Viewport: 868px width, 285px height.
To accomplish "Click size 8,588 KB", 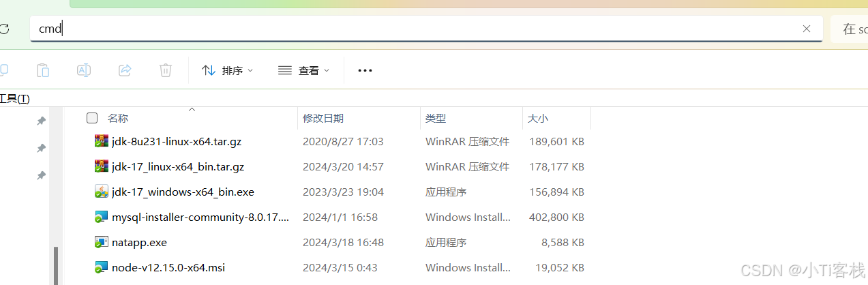I will [x=563, y=242].
